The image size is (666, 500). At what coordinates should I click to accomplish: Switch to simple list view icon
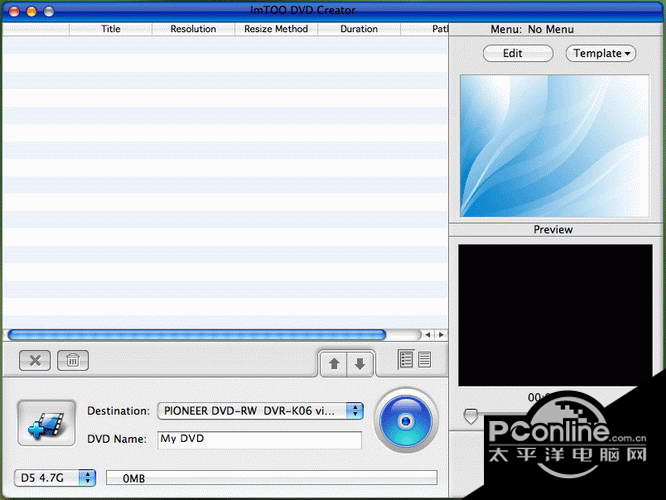coord(424,359)
